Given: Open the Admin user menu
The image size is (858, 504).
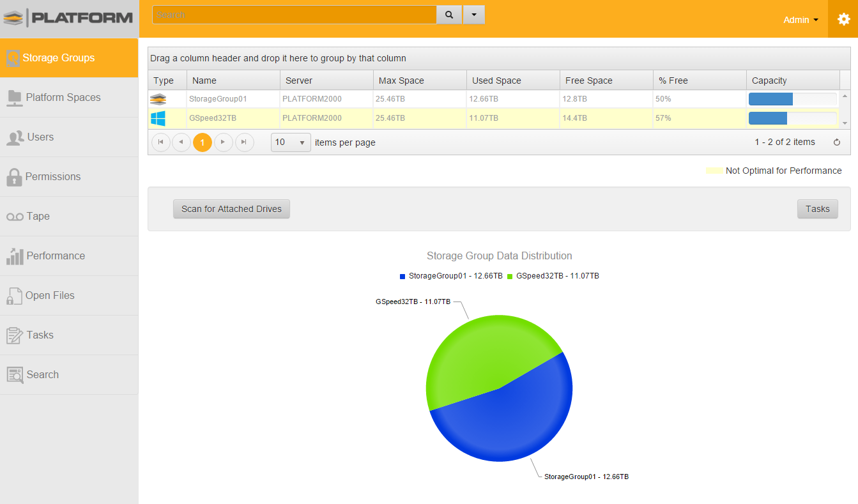Looking at the screenshot, I should (801, 20).
